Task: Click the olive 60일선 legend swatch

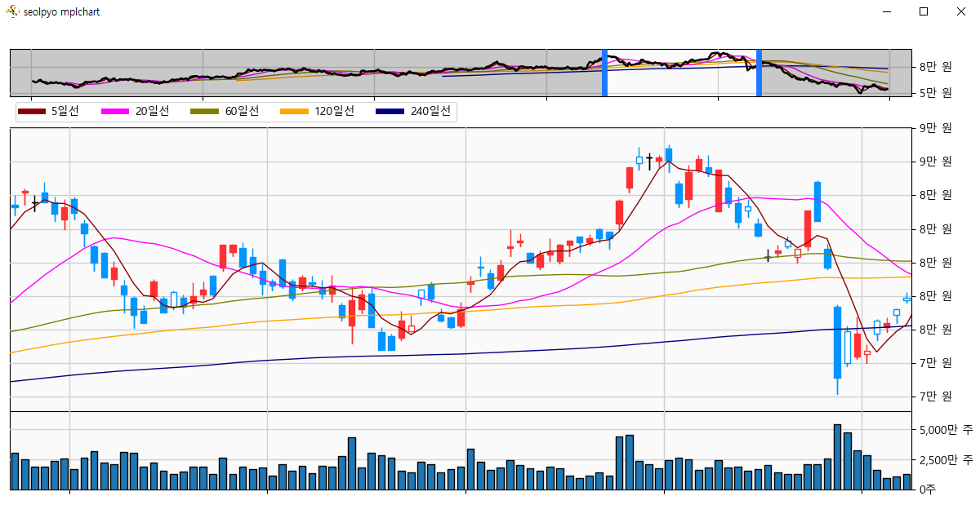Action: 204,112
